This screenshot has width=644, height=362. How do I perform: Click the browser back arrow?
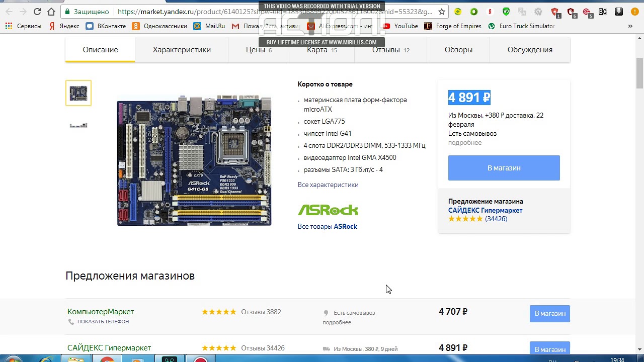9,12
